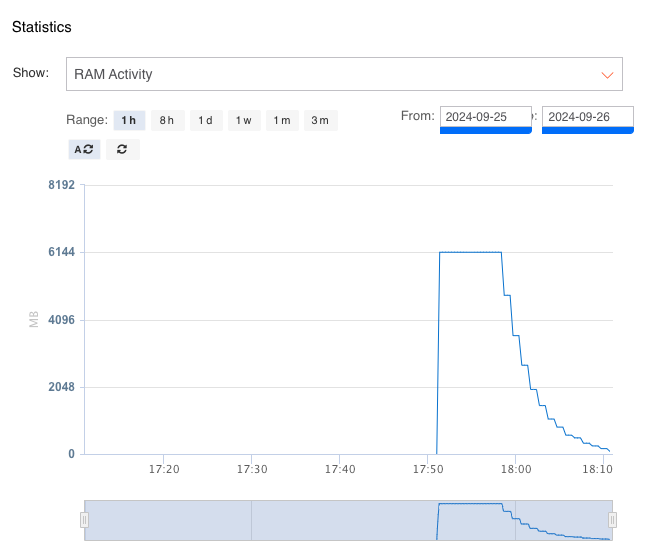Click the To date field 2024-09-26
Viewport: 664px width, 552px height.
click(x=588, y=117)
